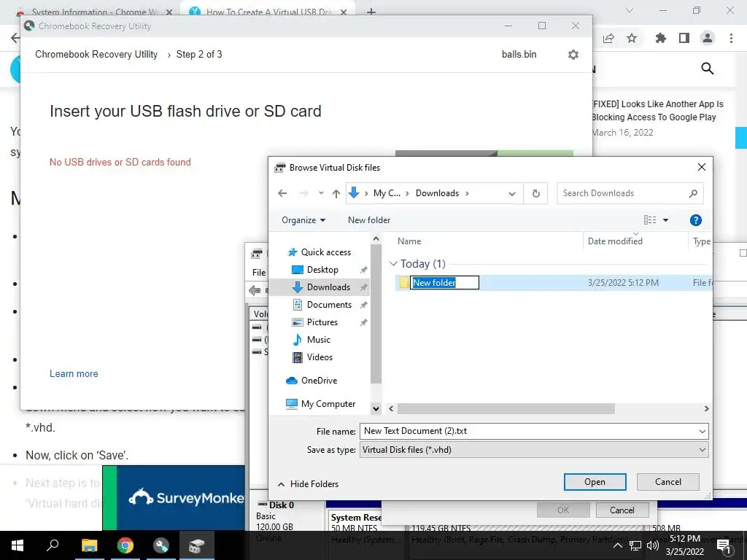The height and width of the screenshot is (560, 747).
Task: Open Chrome extensions puzzle icon
Action: pyautogui.click(x=661, y=38)
